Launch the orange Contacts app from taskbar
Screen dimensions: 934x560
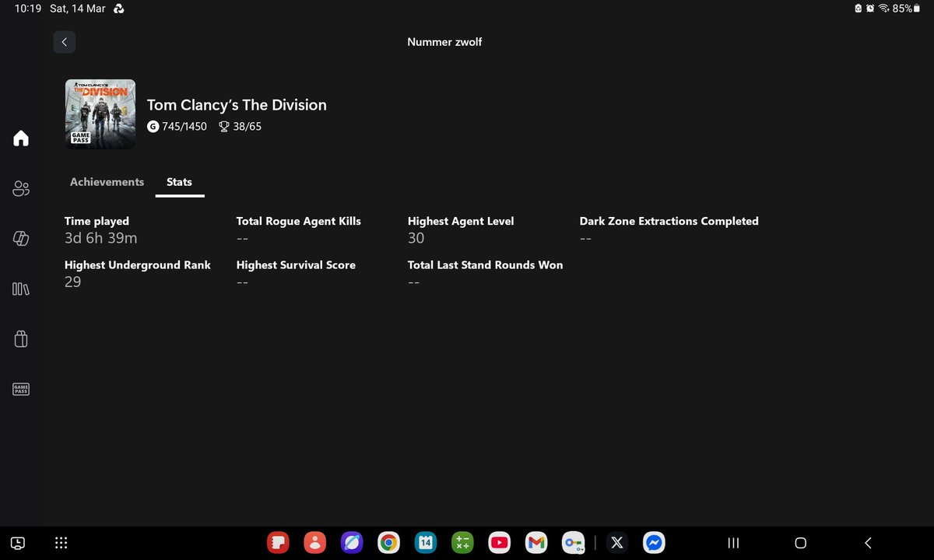[x=314, y=543]
